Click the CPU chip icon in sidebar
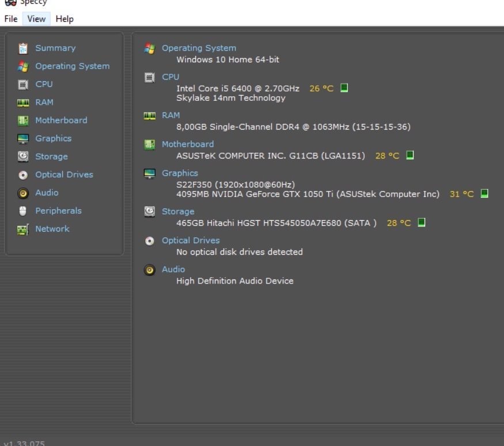The height and width of the screenshot is (446, 504). (x=23, y=85)
